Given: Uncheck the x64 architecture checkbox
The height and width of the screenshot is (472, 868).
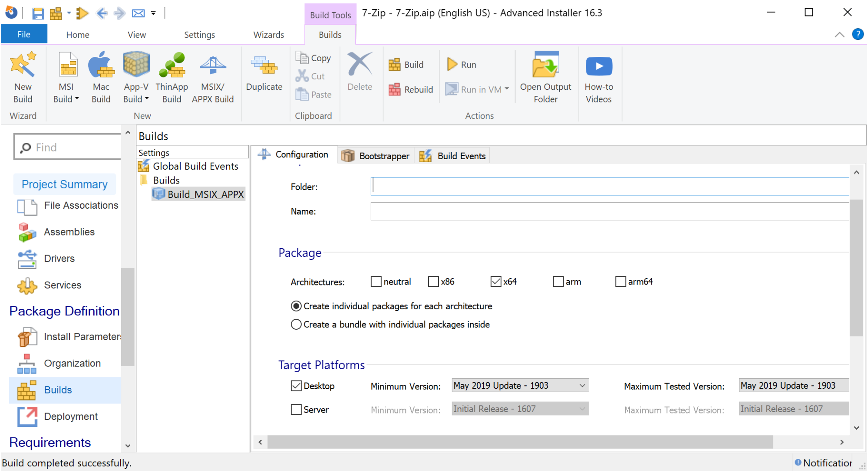Looking at the screenshot, I should pos(496,282).
